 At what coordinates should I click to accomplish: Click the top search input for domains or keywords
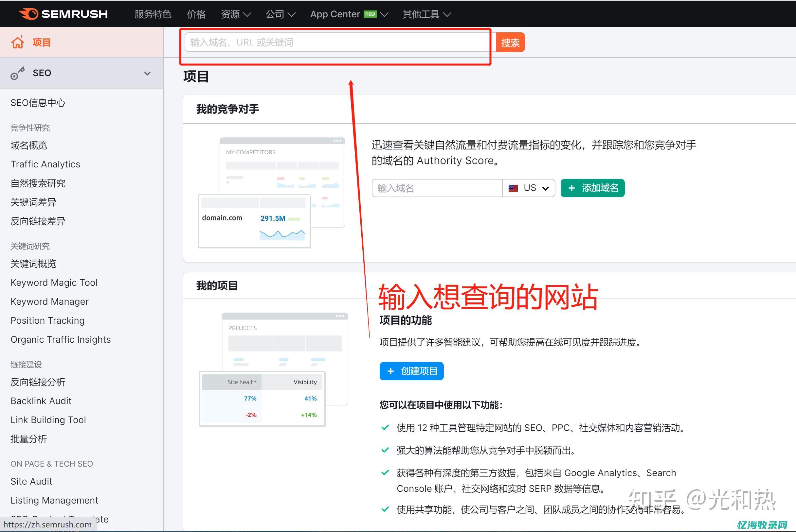(336, 42)
